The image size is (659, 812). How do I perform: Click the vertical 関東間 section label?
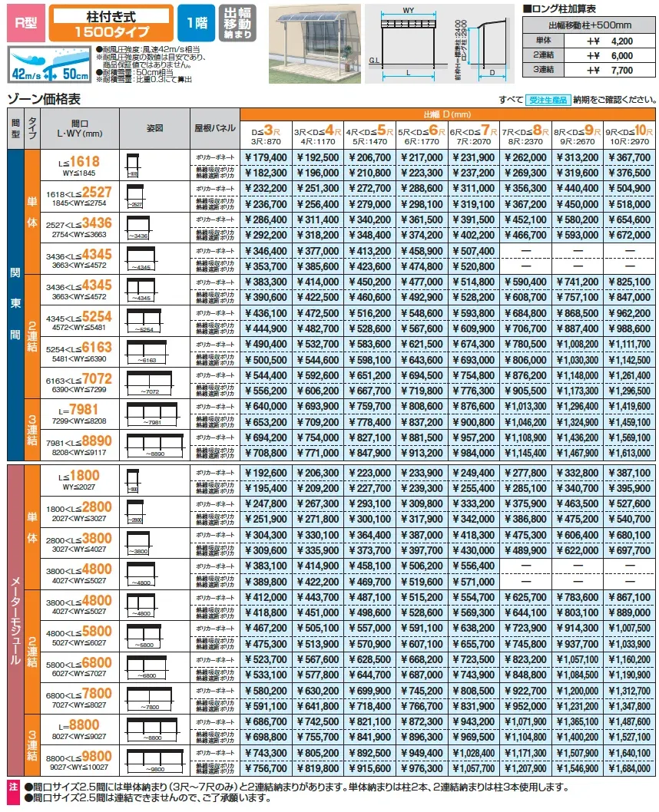(x=15, y=303)
